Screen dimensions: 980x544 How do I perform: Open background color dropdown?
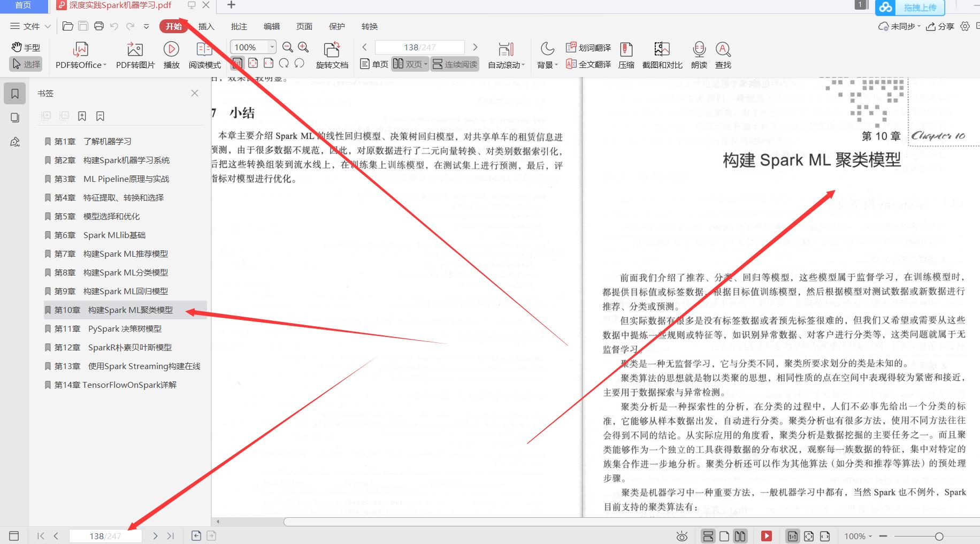click(x=547, y=56)
